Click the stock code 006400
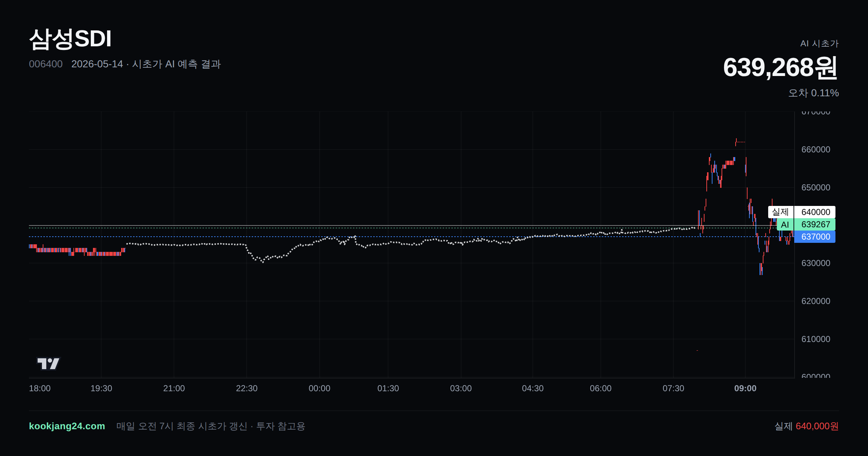The image size is (868, 456). 46,64
